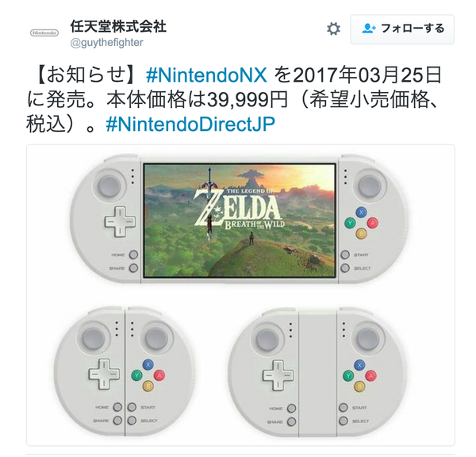This screenshot has width=476, height=457.
Task: Open the 任天堂株式会社 profile name
Action: point(118,26)
